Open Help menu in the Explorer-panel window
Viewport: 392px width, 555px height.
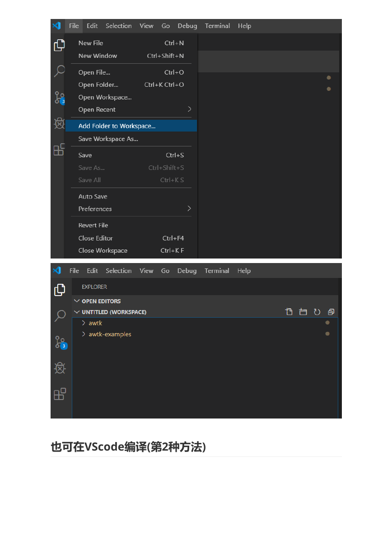(244, 271)
